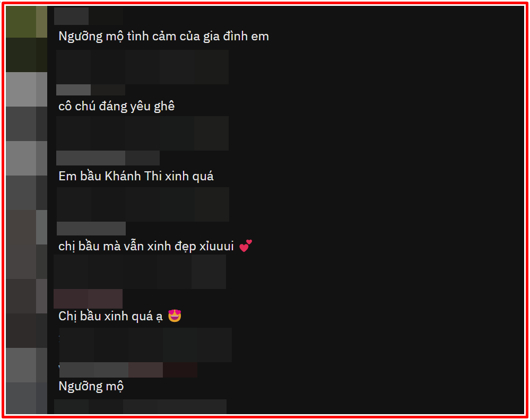This screenshot has width=530, height=420.
Task: Click the heart-eyes emoji after 'xinh quá ạ'
Action: [175, 316]
